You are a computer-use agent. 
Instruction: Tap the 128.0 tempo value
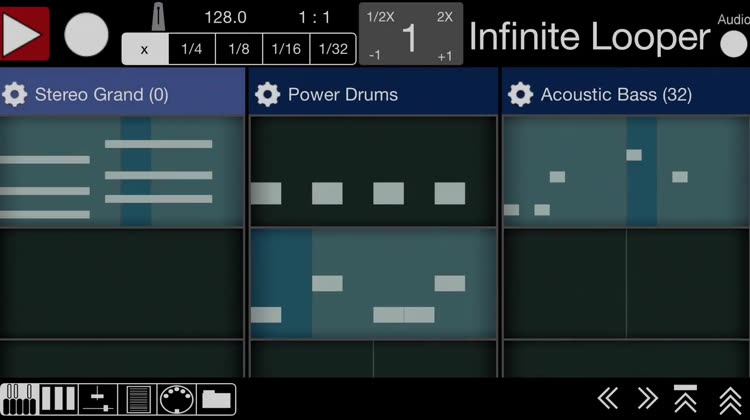[225, 18]
